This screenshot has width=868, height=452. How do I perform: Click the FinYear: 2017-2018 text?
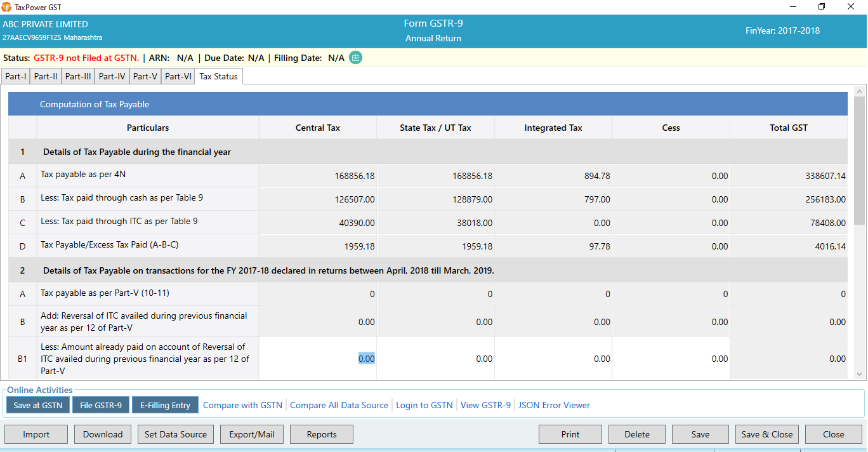782,30
